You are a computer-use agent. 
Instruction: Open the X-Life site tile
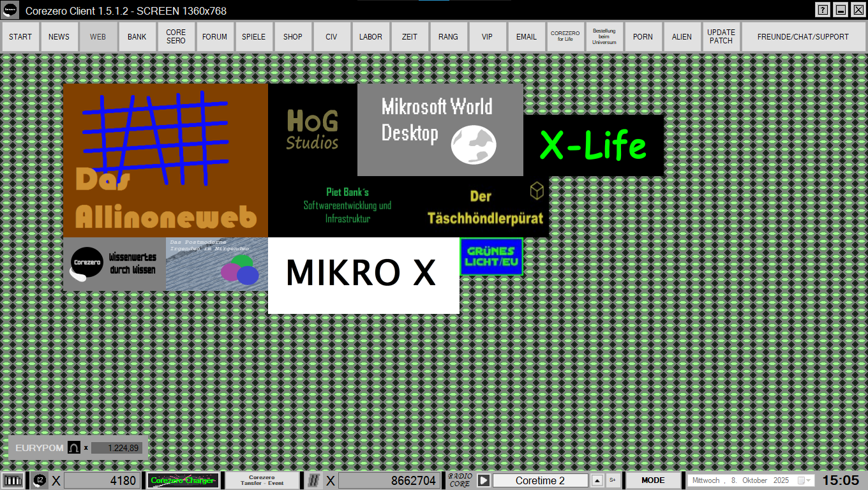pyautogui.click(x=593, y=145)
